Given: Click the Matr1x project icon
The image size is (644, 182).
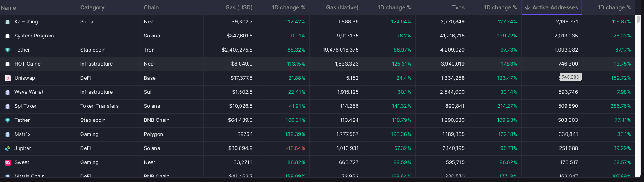Looking at the screenshot, I should pos(7,134).
